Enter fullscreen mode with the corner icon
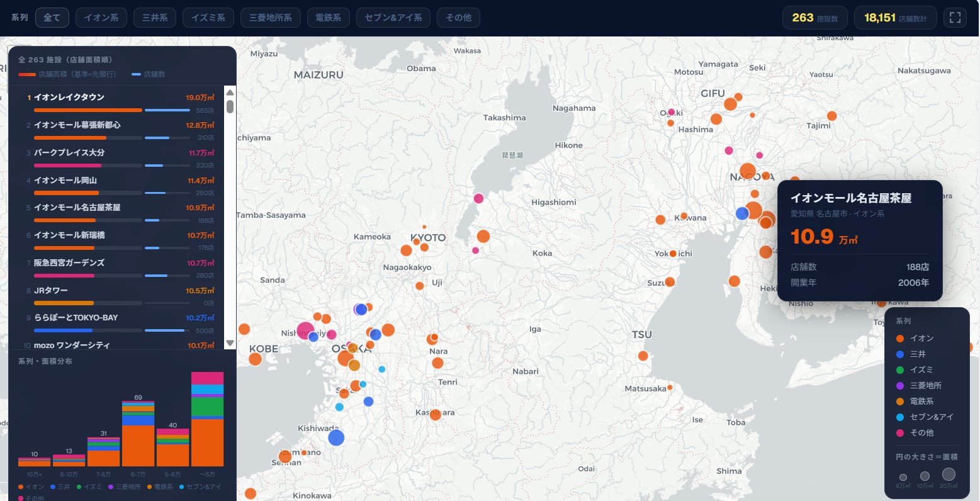The height and width of the screenshot is (501, 980). 955,18
